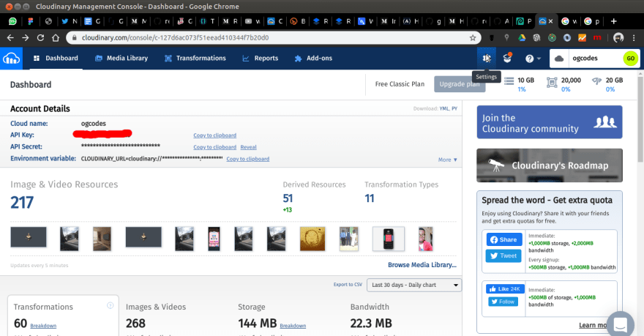Click the Google Drive extension icon
The image size is (644, 336).
[522, 38]
